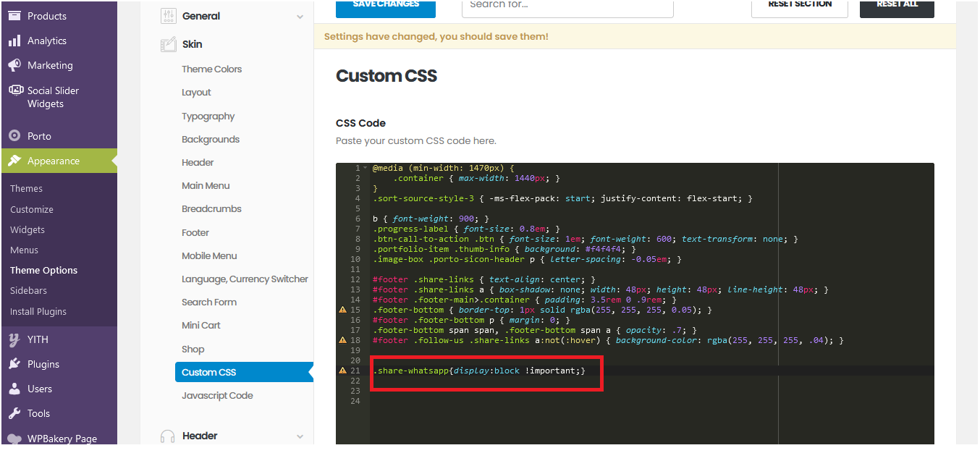The width and height of the screenshot is (980, 461).
Task: Click the Users person icon
Action: (x=14, y=389)
